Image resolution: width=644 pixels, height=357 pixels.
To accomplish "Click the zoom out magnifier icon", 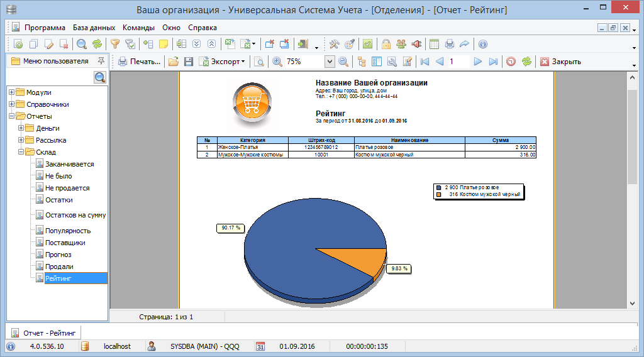I will [343, 62].
